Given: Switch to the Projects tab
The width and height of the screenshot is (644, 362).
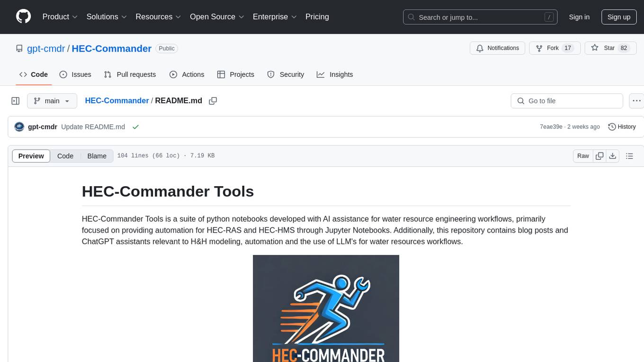Looking at the screenshot, I should click(x=235, y=74).
